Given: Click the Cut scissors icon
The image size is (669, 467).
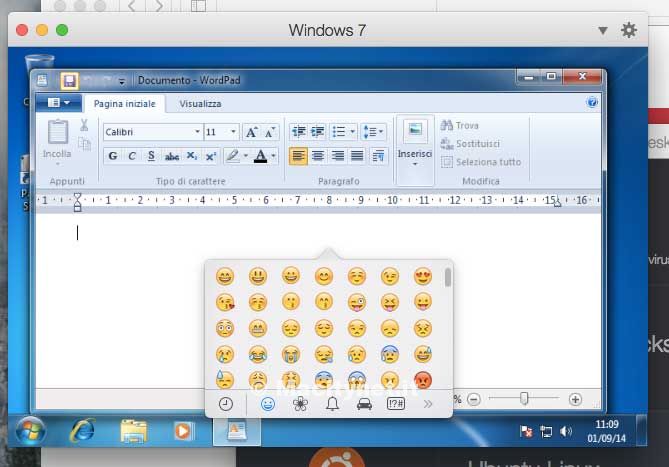Looking at the screenshot, I should pyautogui.click(x=84, y=125).
